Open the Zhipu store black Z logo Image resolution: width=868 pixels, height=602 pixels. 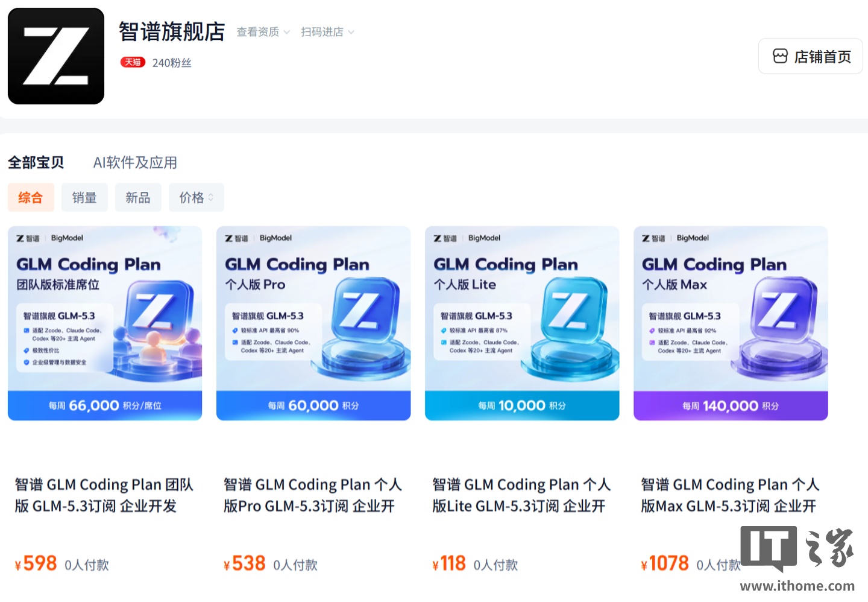(x=56, y=56)
